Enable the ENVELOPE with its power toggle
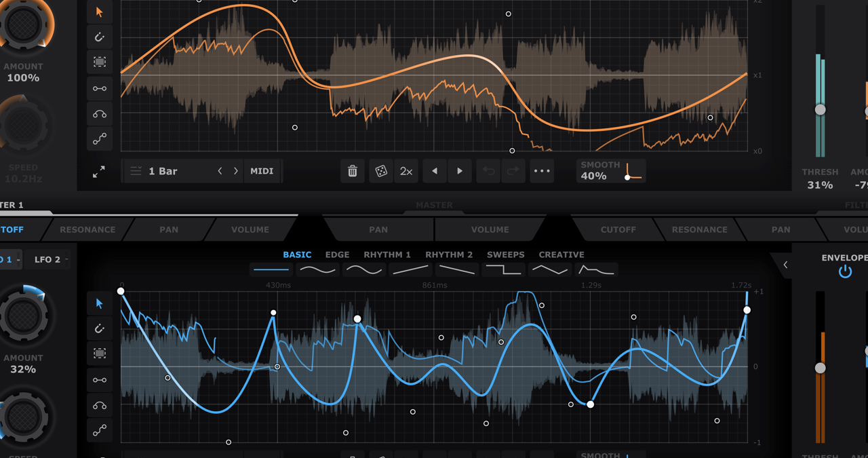Screen dimensions: 868x458 pos(845,271)
